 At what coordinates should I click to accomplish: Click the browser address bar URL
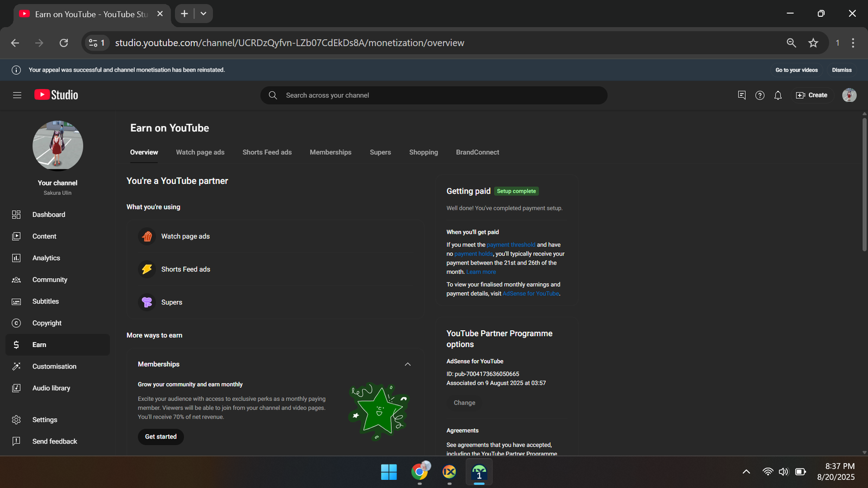(x=290, y=43)
